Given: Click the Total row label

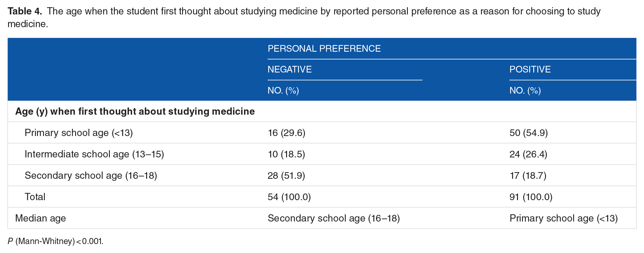Looking at the screenshot, I should pyautogui.click(x=35, y=197).
